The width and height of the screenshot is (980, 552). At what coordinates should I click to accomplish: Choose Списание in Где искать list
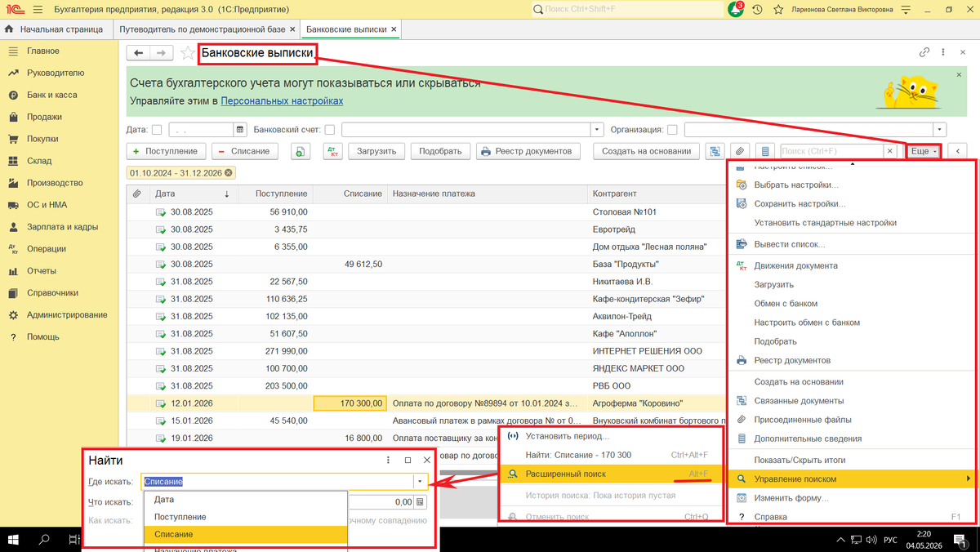pos(245,534)
